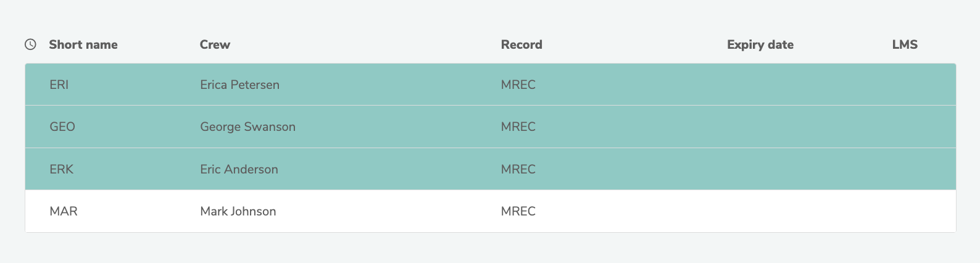Click MREC record for Eric Anderson
This screenshot has width=980, height=263.
(x=518, y=169)
